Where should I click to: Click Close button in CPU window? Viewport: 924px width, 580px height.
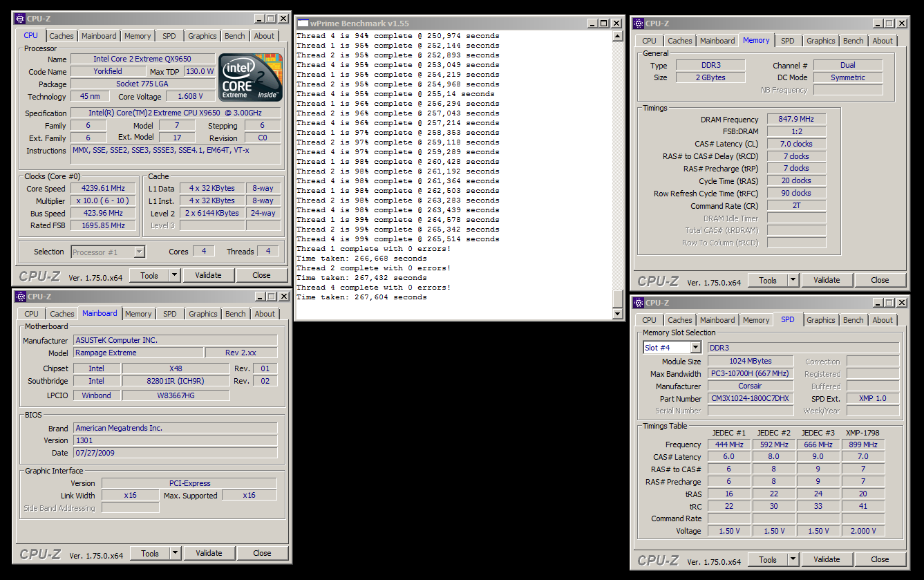[x=261, y=275]
